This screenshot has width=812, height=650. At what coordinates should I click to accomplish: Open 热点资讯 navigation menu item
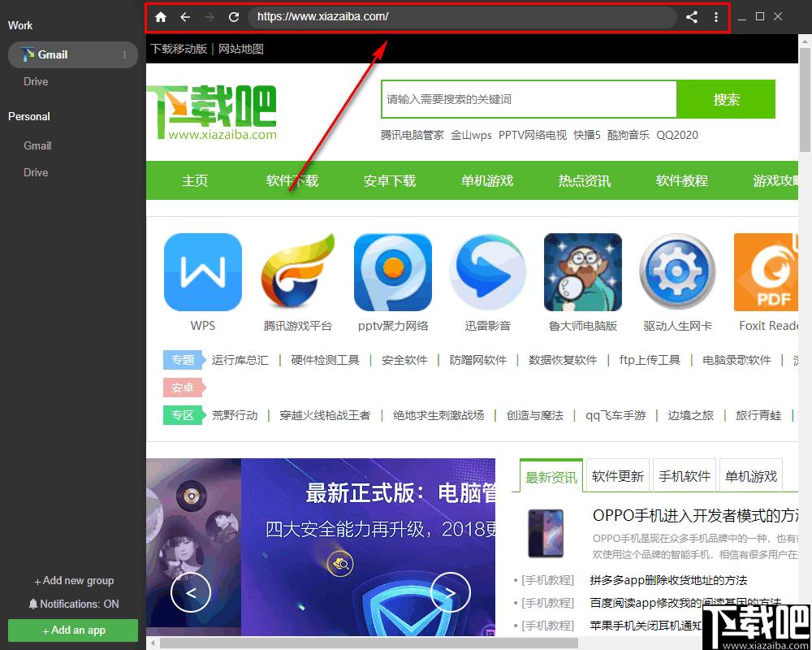(x=584, y=180)
